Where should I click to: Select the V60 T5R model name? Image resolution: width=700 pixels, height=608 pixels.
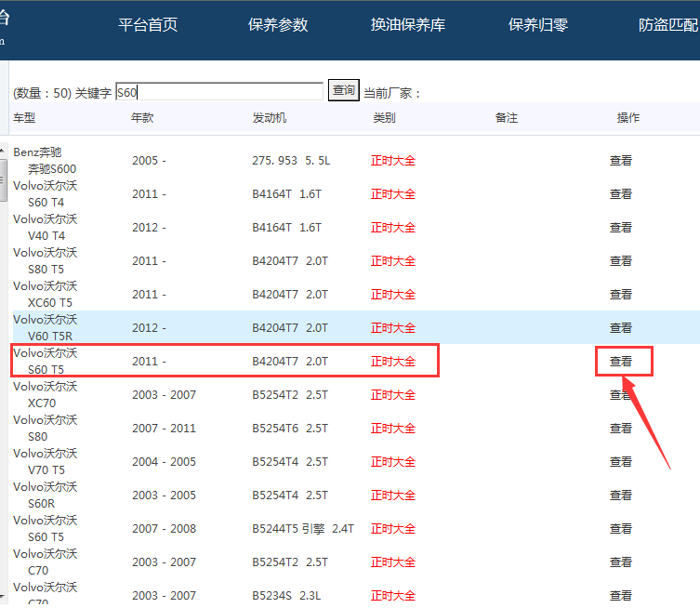click(50, 337)
